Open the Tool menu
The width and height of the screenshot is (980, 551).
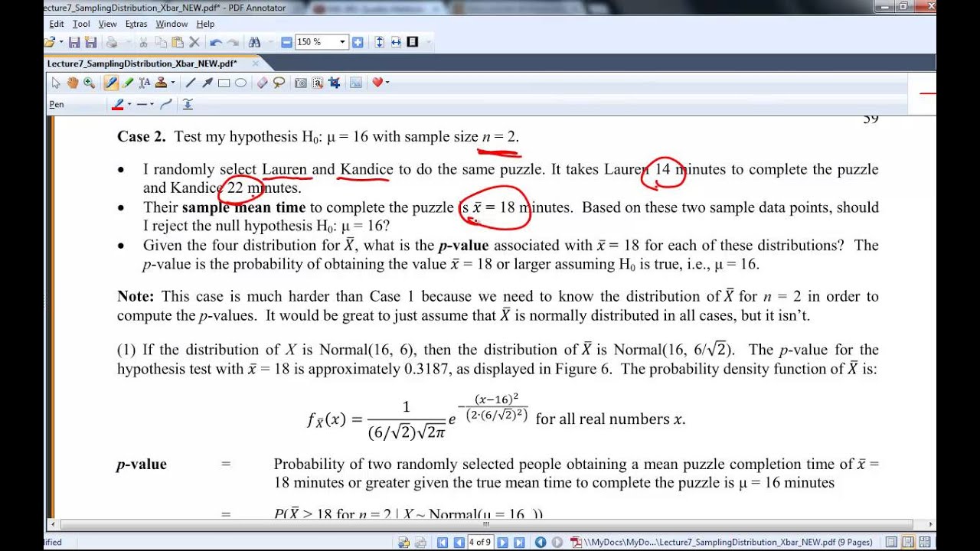click(81, 24)
